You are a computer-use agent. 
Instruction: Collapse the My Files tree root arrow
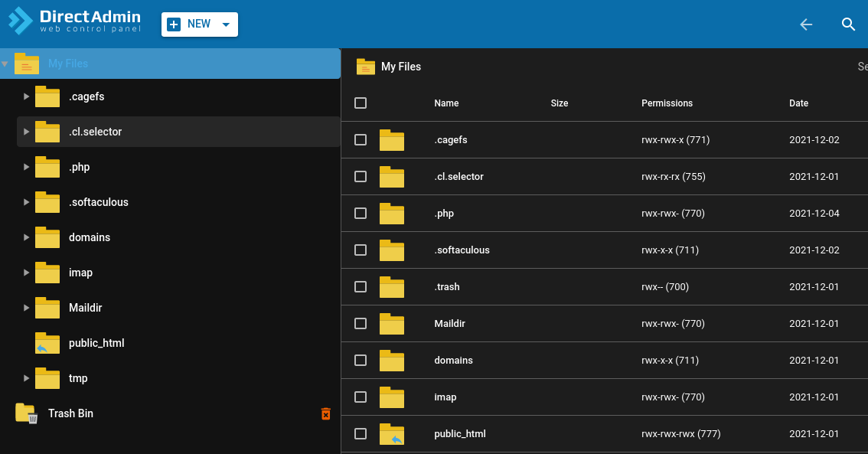(x=5, y=64)
